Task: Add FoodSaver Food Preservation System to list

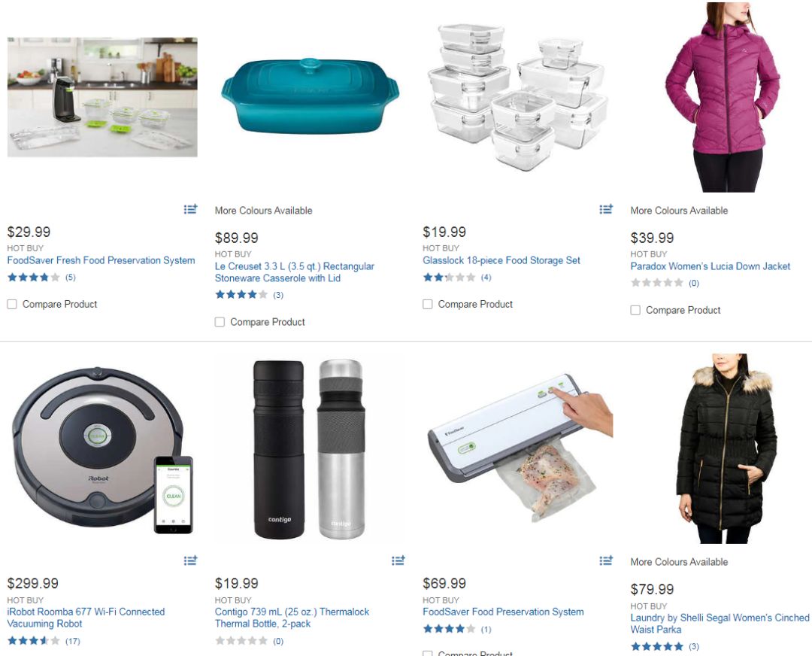Action: coord(606,560)
